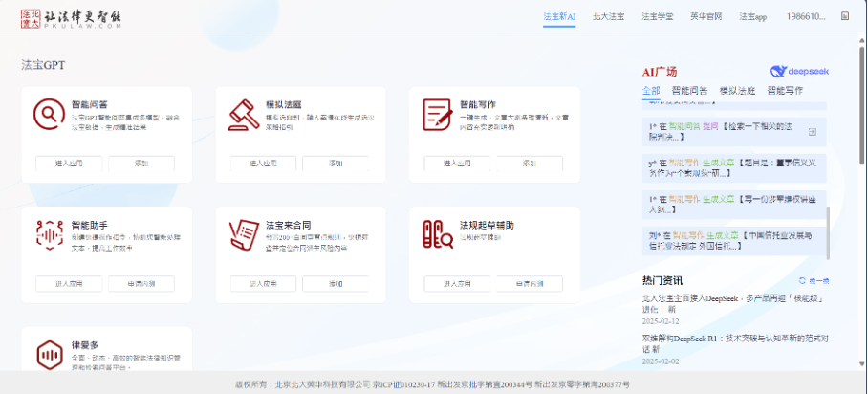The height and width of the screenshot is (394, 868).
Task: Open news 双维解构DeepSeek R1 article
Action: pyautogui.click(x=735, y=343)
